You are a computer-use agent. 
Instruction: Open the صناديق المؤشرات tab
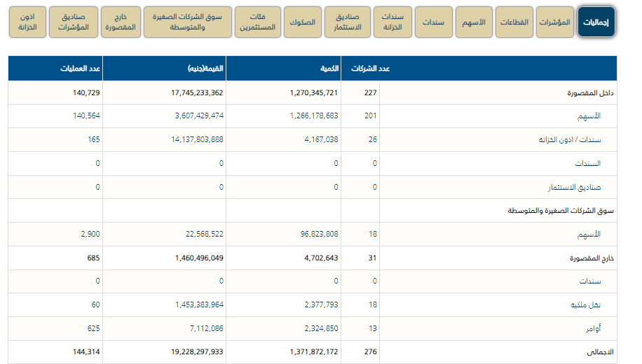tap(73, 22)
